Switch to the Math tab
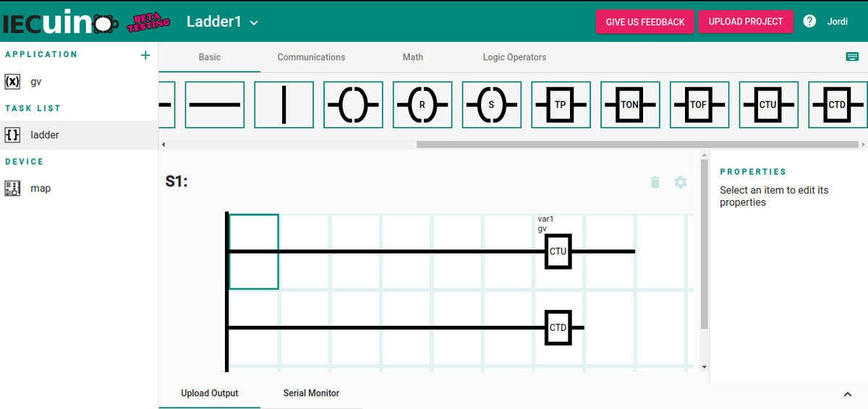This screenshot has width=868, height=409. (413, 57)
